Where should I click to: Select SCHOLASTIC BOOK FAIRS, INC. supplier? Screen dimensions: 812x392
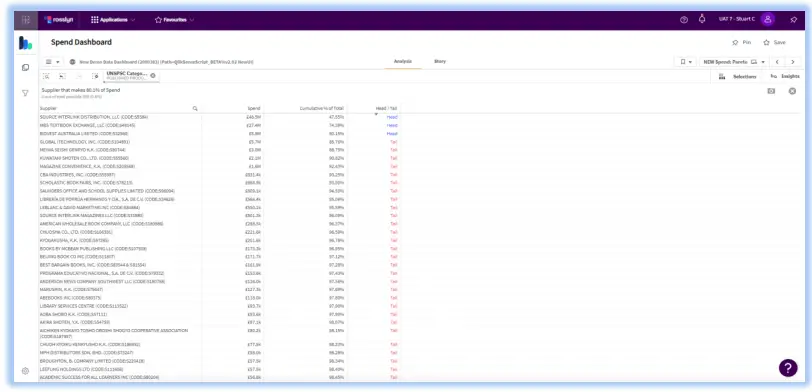pyautogui.click(x=86, y=183)
